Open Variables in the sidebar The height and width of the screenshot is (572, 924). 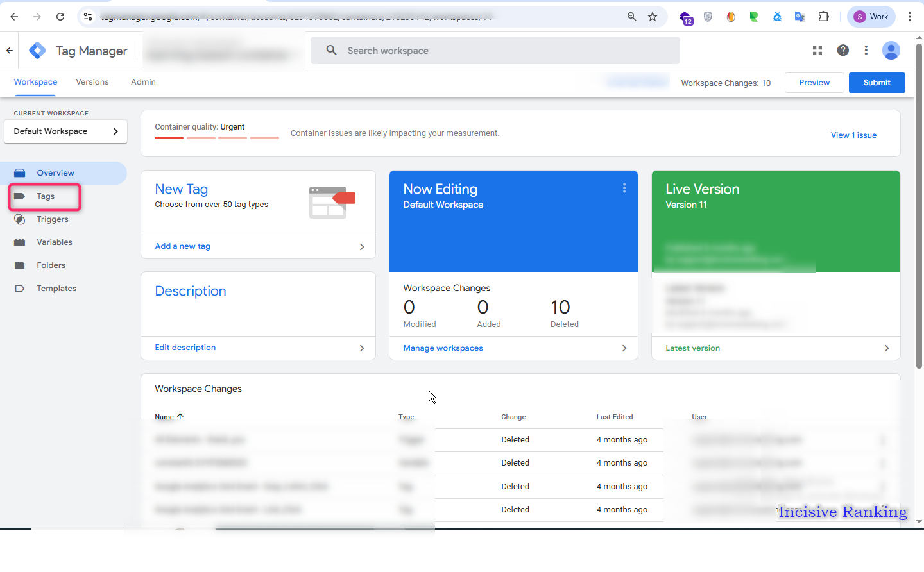point(54,242)
